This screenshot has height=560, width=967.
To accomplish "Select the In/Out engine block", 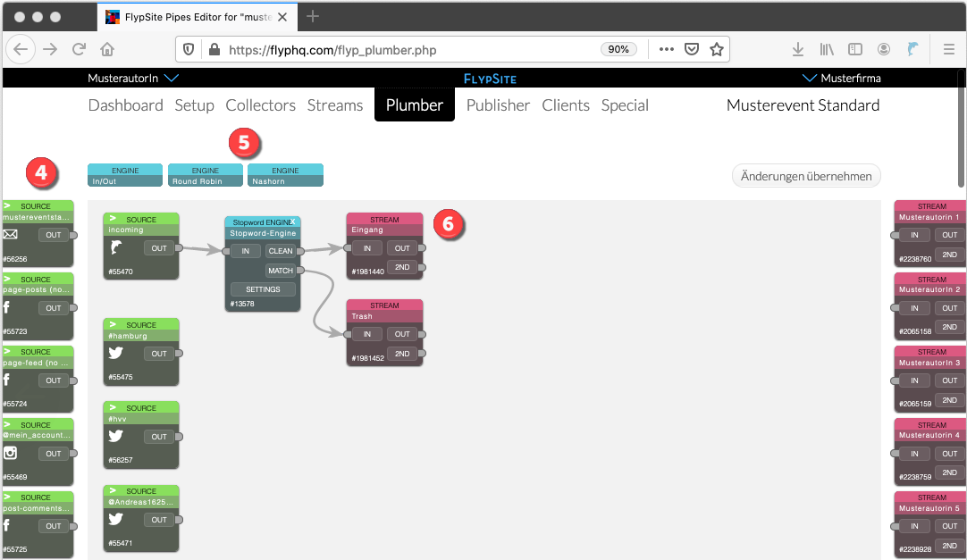I will pyautogui.click(x=125, y=176).
